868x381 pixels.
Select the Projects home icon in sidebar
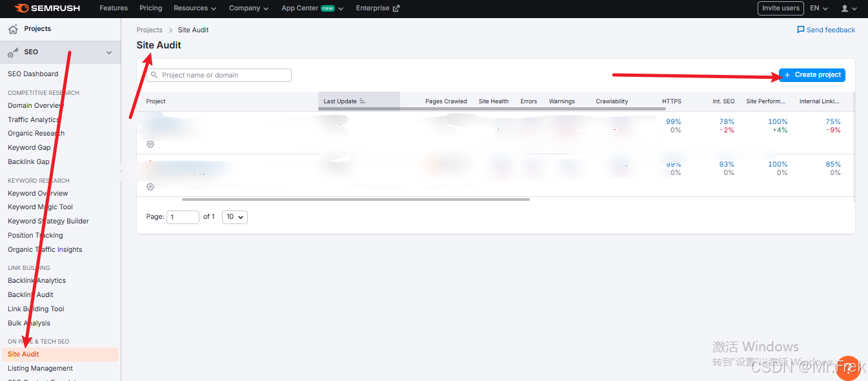tap(14, 28)
